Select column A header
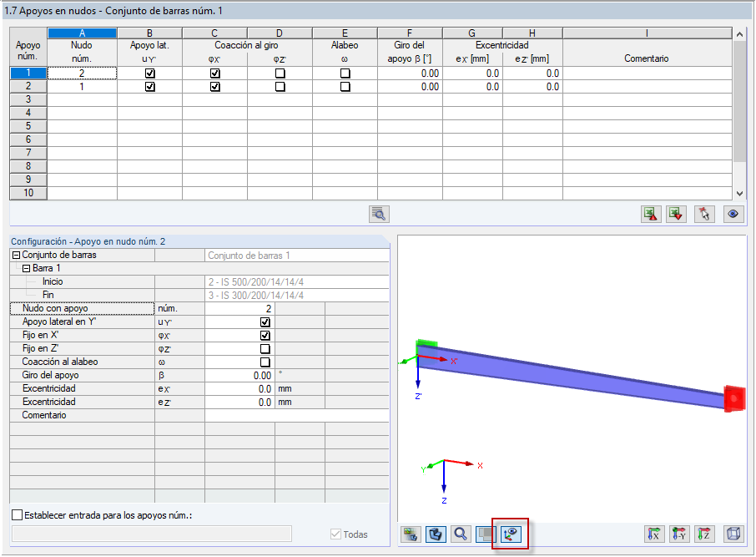The width and height of the screenshot is (756, 557). (x=82, y=33)
